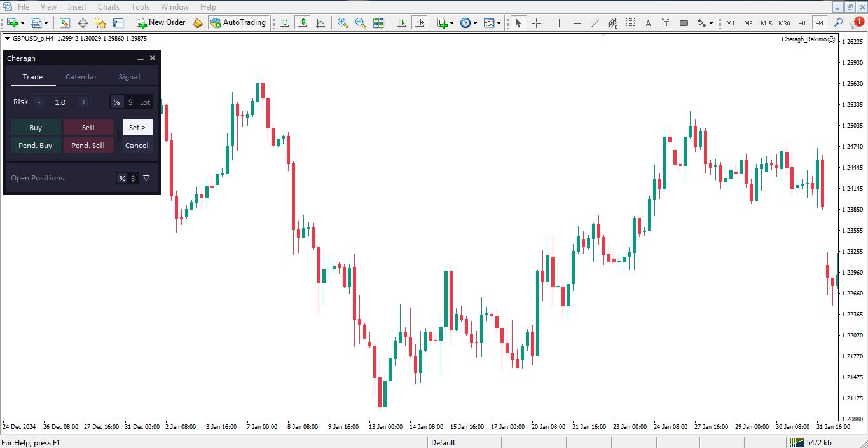Screen dimensions: 868x448
Task: Draw a horizontal line using toolbar icon
Action: point(577,23)
